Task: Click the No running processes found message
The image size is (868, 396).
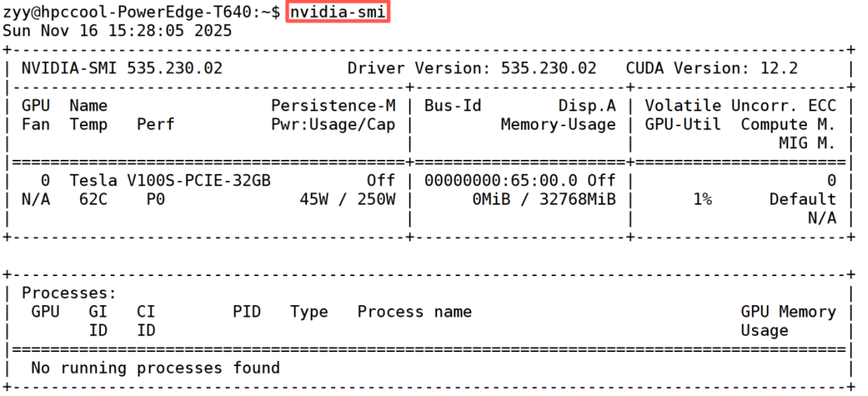Action: click(x=155, y=368)
